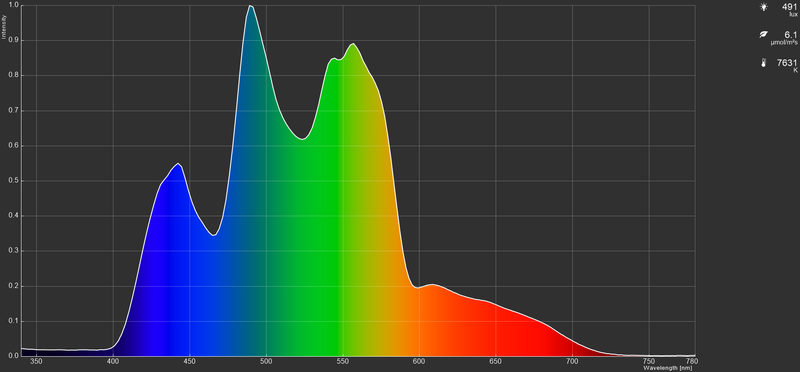Click the 0.4 intensity tick label
The height and width of the screenshot is (372, 800).
(x=14, y=216)
